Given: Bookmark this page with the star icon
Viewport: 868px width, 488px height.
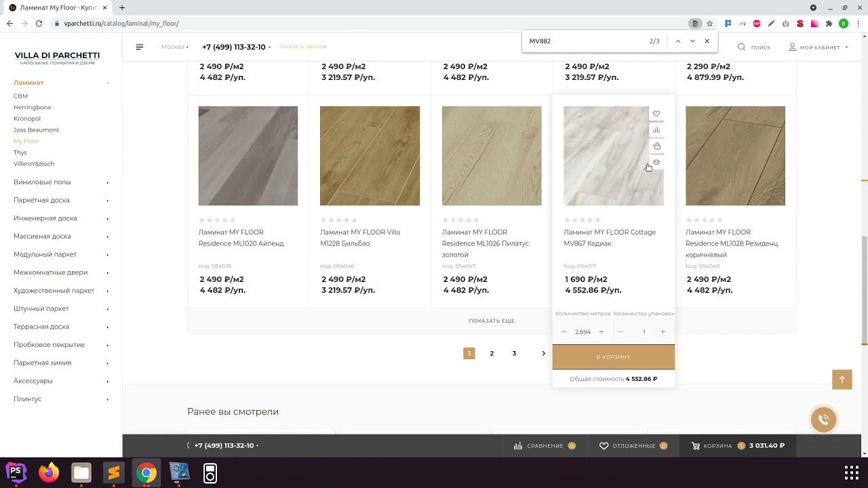Looking at the screenshot, I should [709, 23].
